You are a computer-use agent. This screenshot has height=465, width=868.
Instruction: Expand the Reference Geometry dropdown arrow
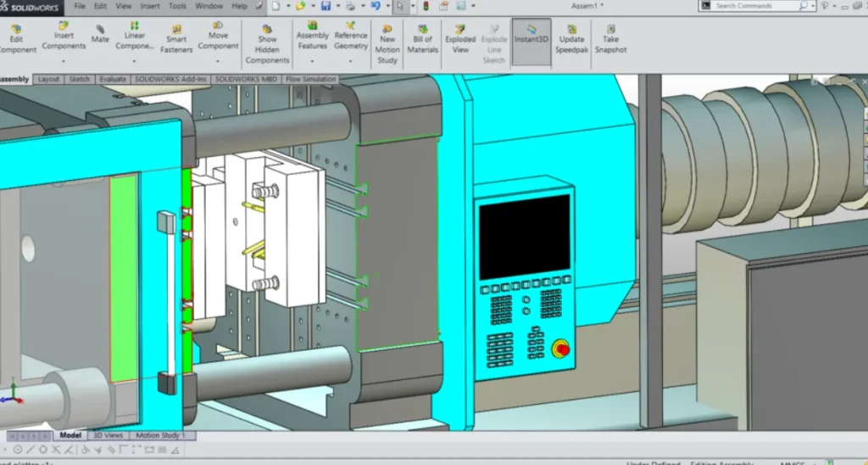(350, 61)
